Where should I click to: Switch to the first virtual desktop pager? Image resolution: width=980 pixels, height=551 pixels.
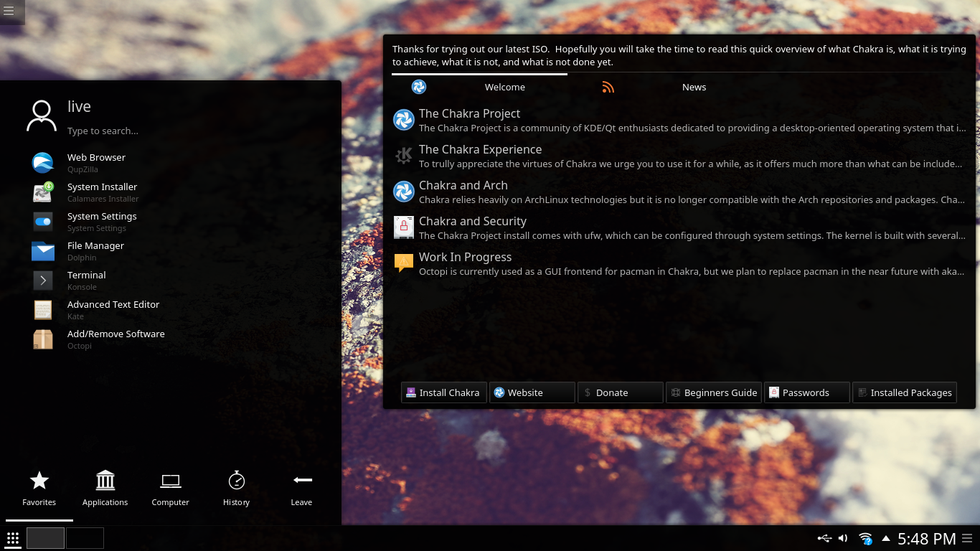point(45,538)
